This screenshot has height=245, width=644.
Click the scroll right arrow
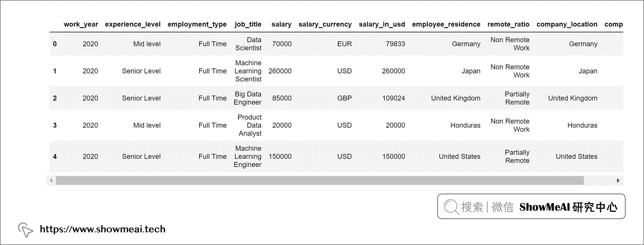click(x=618, y=181)
